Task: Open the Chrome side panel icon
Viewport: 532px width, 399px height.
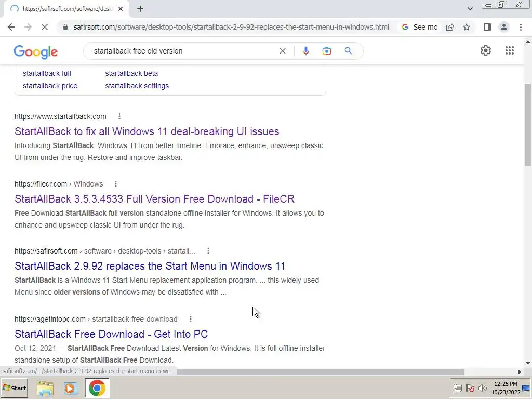Action: (x=487, y=27)
